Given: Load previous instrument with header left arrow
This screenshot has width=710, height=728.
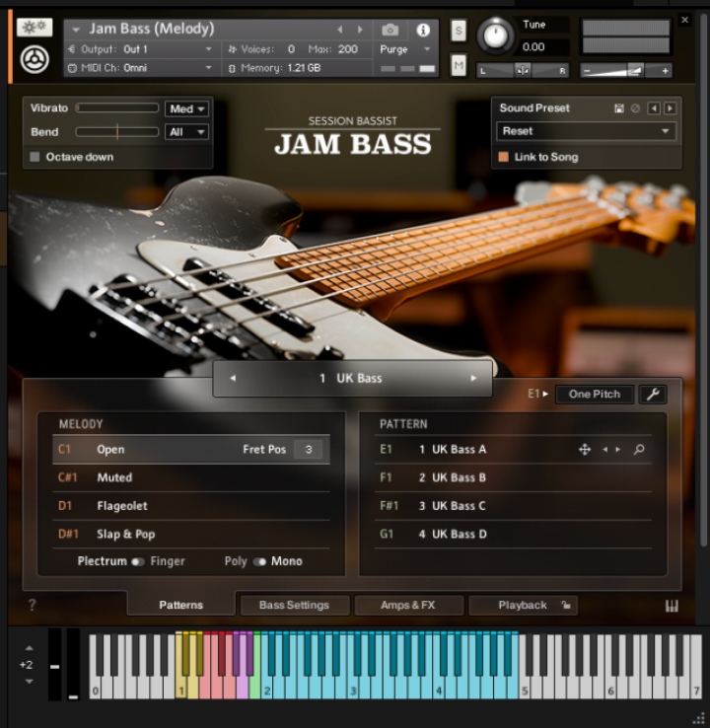Looking at the screenshot, I should point(340,30).
